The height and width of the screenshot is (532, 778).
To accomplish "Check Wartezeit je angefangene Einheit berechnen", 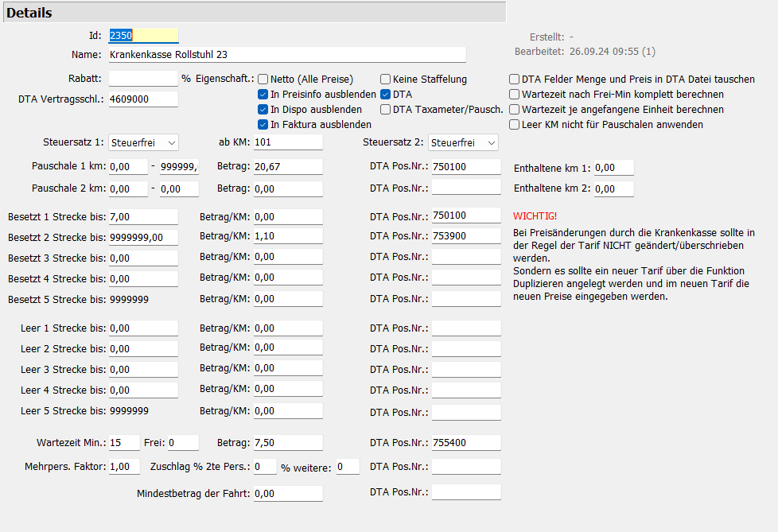I will pos(515,110).
